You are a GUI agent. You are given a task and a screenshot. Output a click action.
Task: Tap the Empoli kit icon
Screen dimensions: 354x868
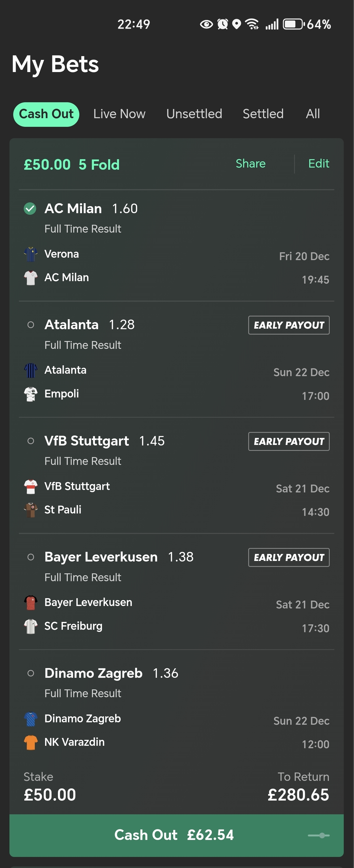click(31, 394)
